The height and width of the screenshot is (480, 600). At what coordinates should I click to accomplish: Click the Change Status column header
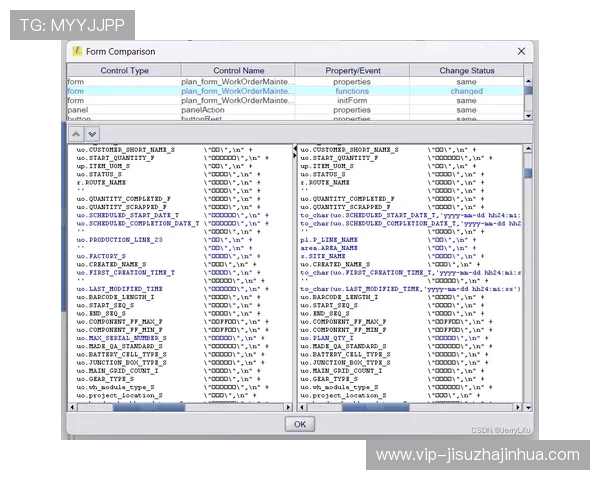[x=466, y=71]
